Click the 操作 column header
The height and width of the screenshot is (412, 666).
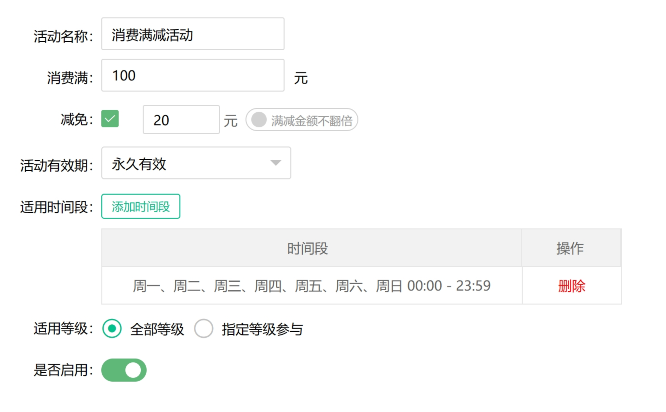(570, 248)
